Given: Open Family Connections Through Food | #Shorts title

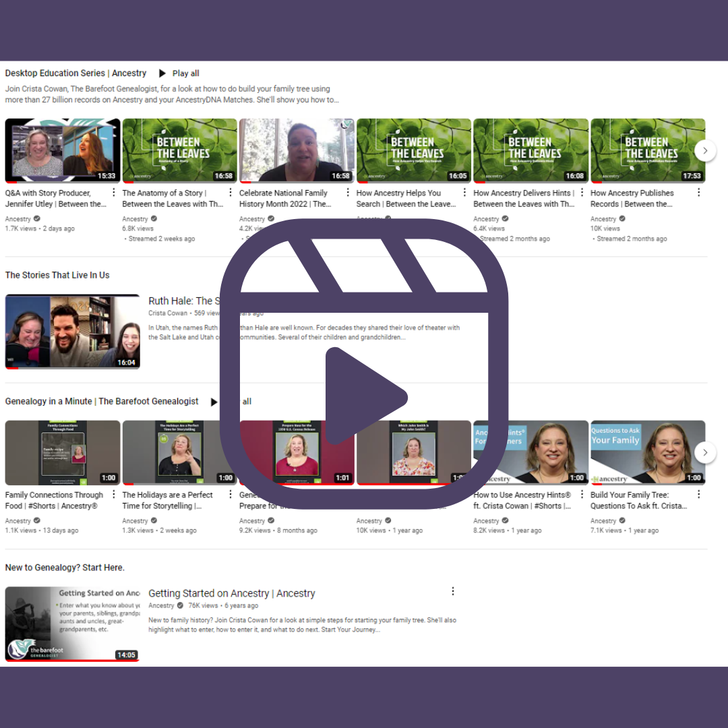Looking at the screenshot, I should [55, 500].
